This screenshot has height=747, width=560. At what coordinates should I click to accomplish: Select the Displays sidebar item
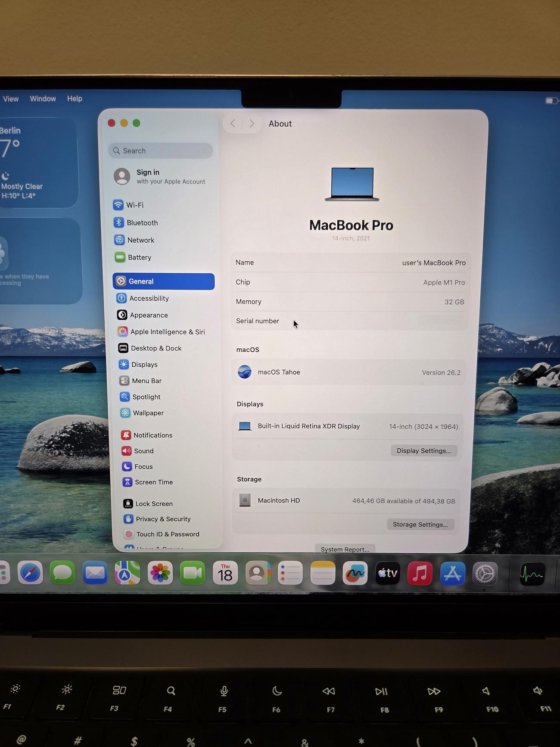pyautogui.click(x=144, y=365)
